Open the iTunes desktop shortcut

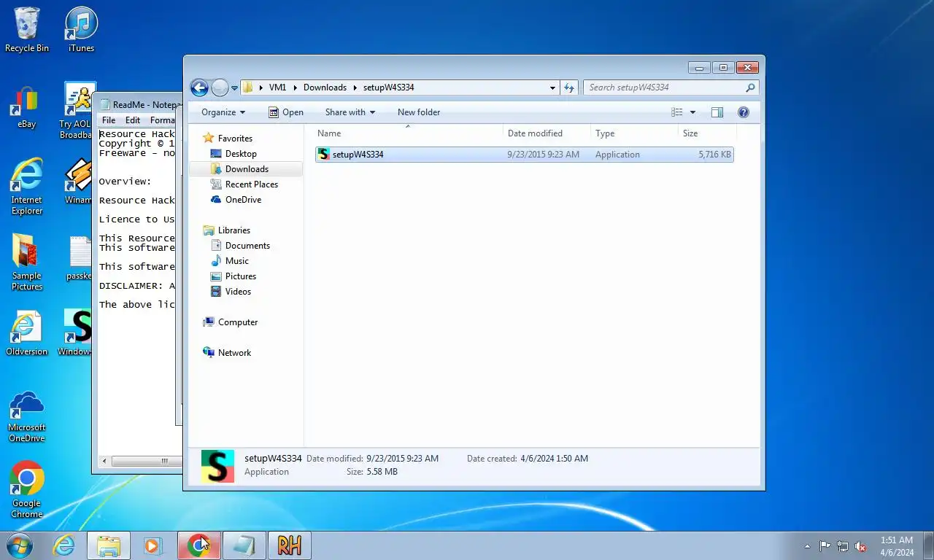coord(81,30)
